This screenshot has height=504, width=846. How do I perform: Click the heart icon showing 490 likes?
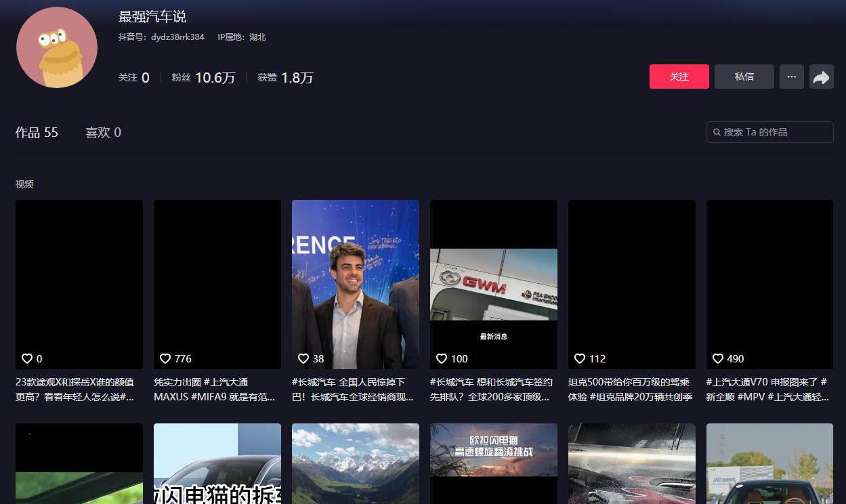point(718,358)
